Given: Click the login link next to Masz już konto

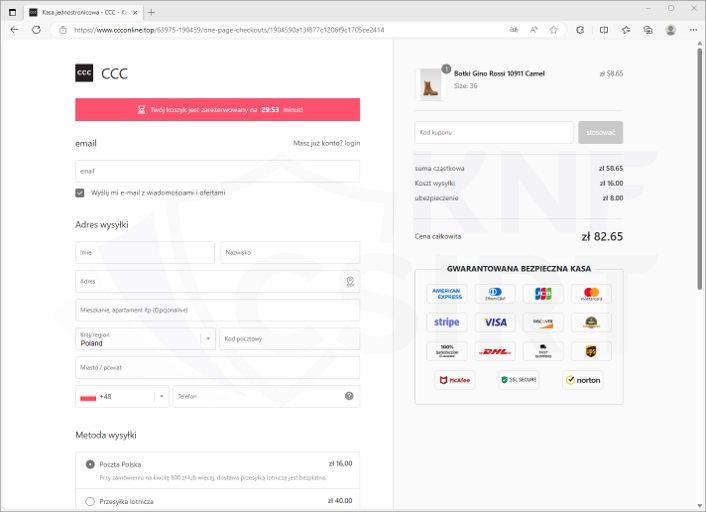Looking at the screenshot, I should click(x=352, y=144).
